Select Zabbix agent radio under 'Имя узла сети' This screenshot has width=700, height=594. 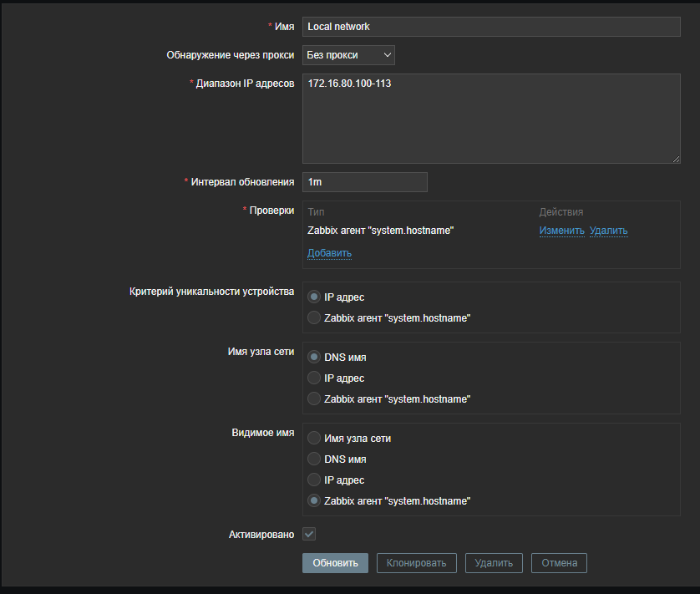(x=314, y=399)
